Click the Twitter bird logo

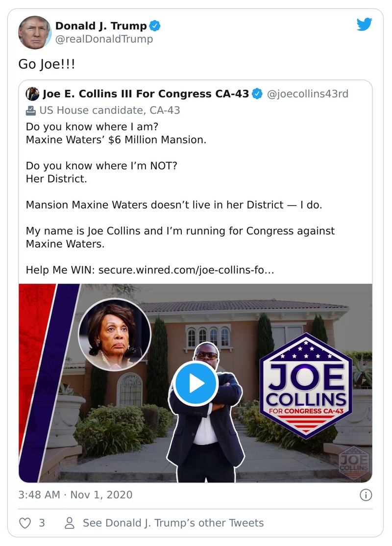point(364,25)
